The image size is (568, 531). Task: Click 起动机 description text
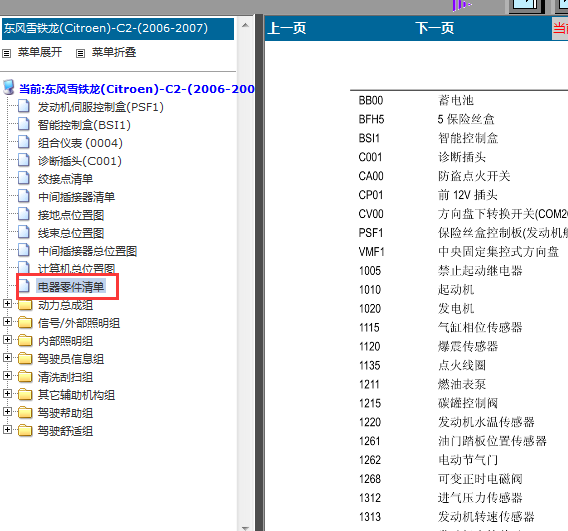pyautogui.click(x=456, y=289)
